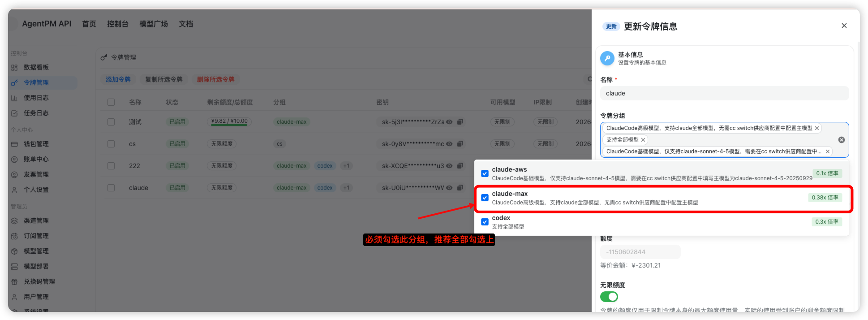Click the 删除所选令牌 button
The width and height of the screenshot is (868, 320).
pyautogui.click(x=216, y=79)
